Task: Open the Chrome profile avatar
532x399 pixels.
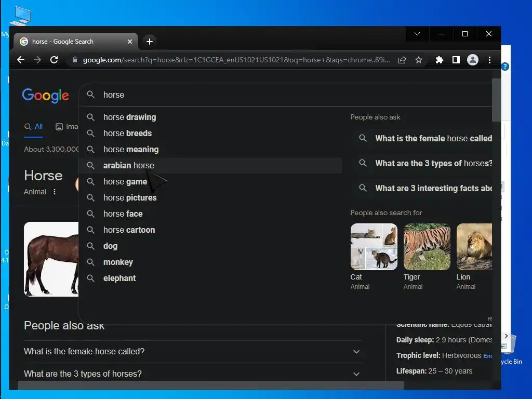Action: click(x=473, y=60)
